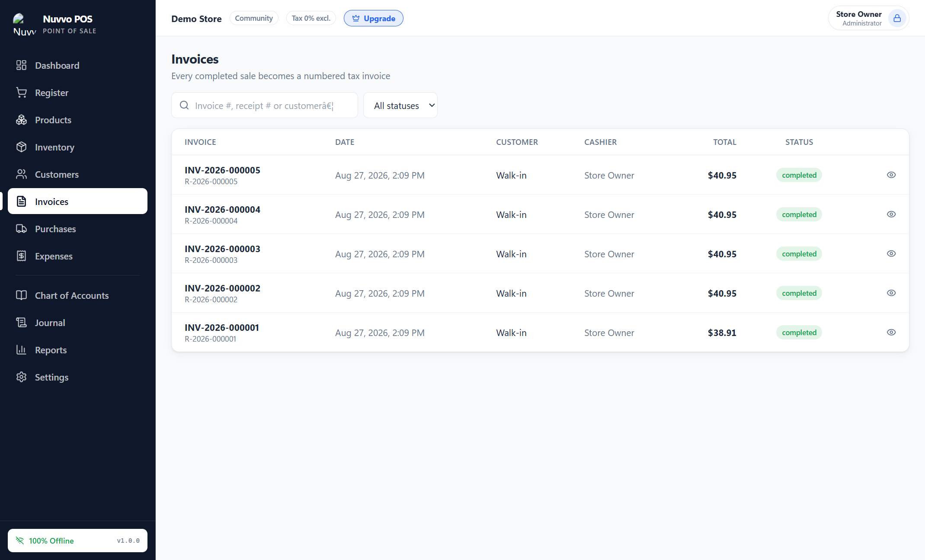
Task: Click the Register shopping cart icon
Action: [x=21, y=93]
